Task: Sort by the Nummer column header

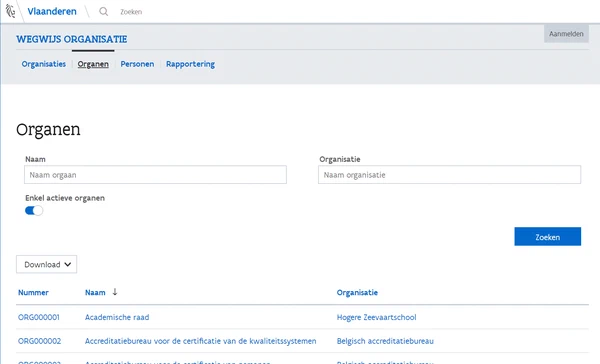Action: [33, 292]
